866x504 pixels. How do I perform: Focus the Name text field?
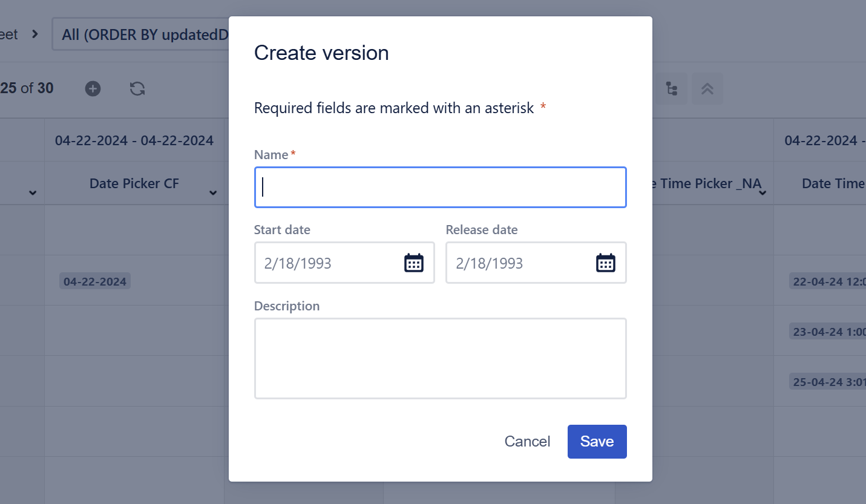440,188
